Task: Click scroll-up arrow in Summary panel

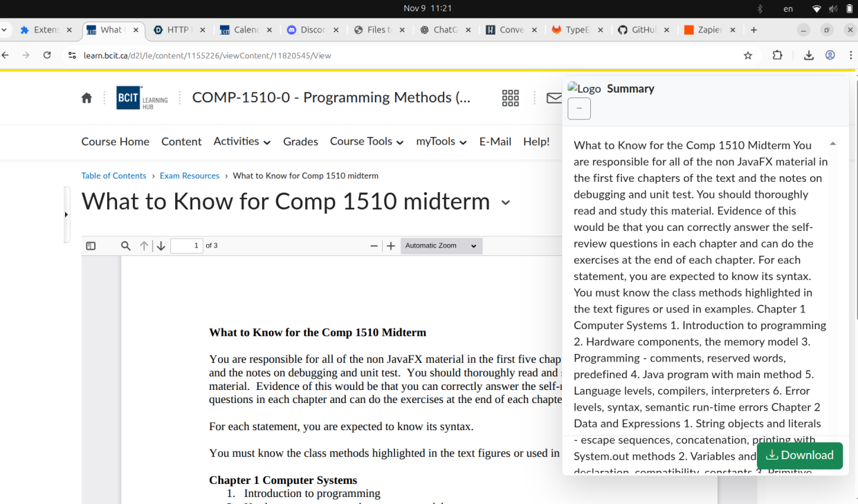Action: (832, 144)
